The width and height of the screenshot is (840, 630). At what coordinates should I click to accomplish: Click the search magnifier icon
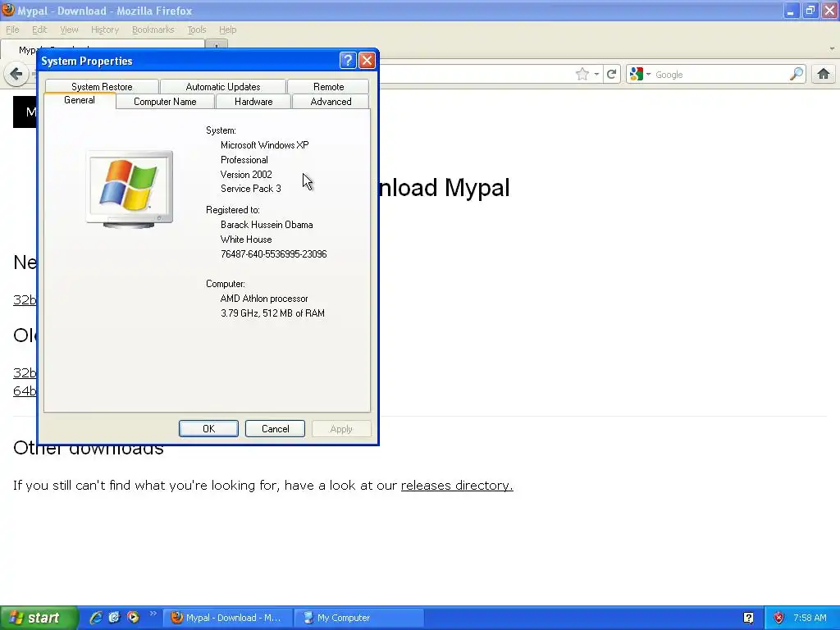pos(797,74)
